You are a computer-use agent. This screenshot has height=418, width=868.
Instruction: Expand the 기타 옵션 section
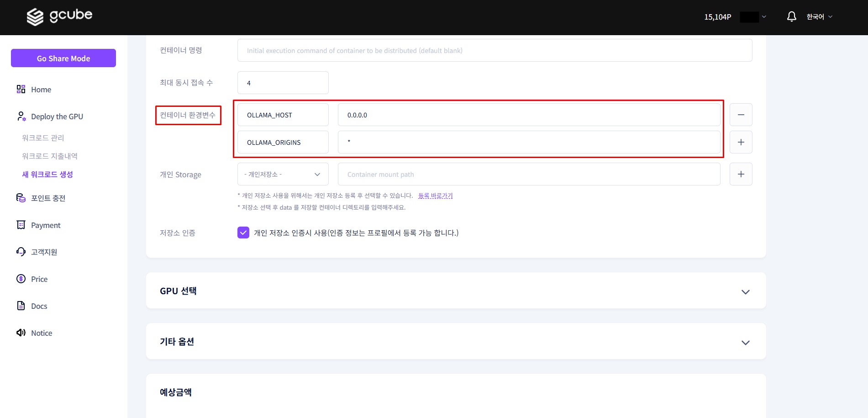pyautogui.click(x=745, y=342)
